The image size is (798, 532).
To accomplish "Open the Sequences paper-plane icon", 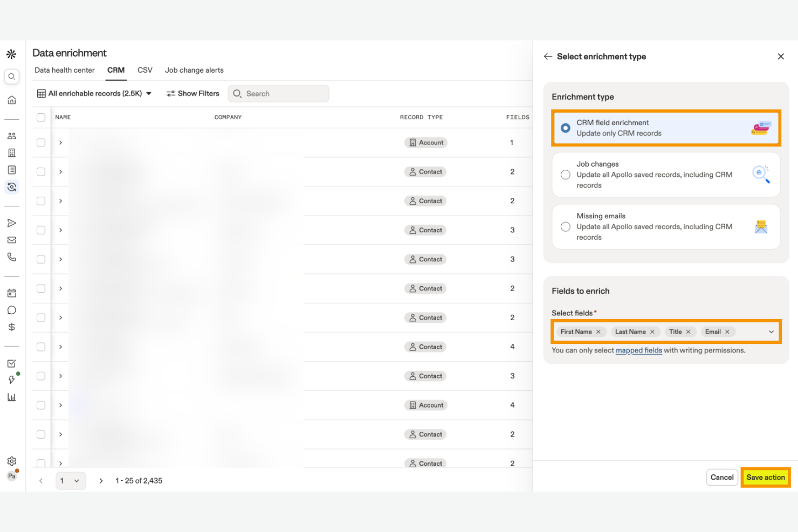I will pos(12,223).
